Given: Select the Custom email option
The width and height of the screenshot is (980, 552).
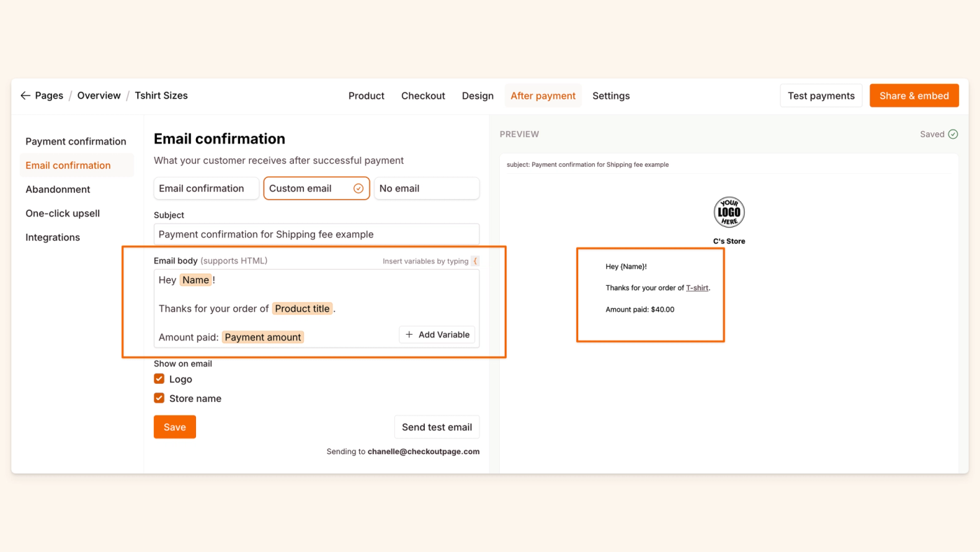Looking at the screenshot, I should point(316,188).
